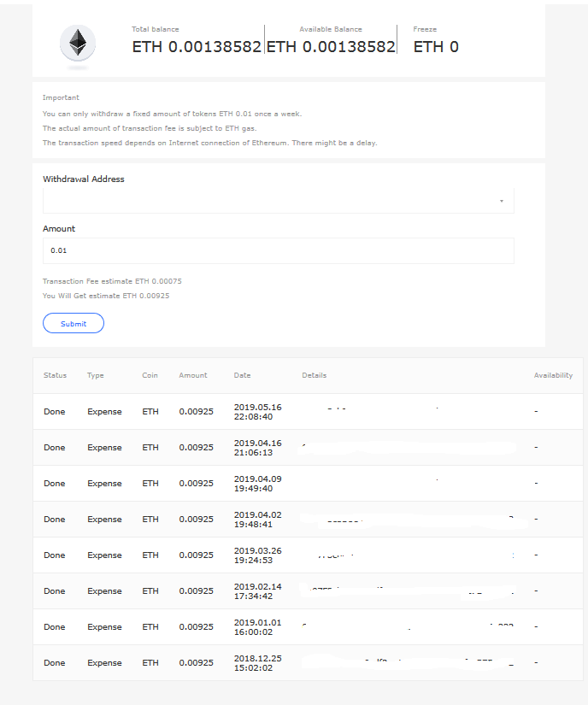Select the date 2019.04.16 21:06:13
The height and width of the screenshot is (705, 588).
257,448
